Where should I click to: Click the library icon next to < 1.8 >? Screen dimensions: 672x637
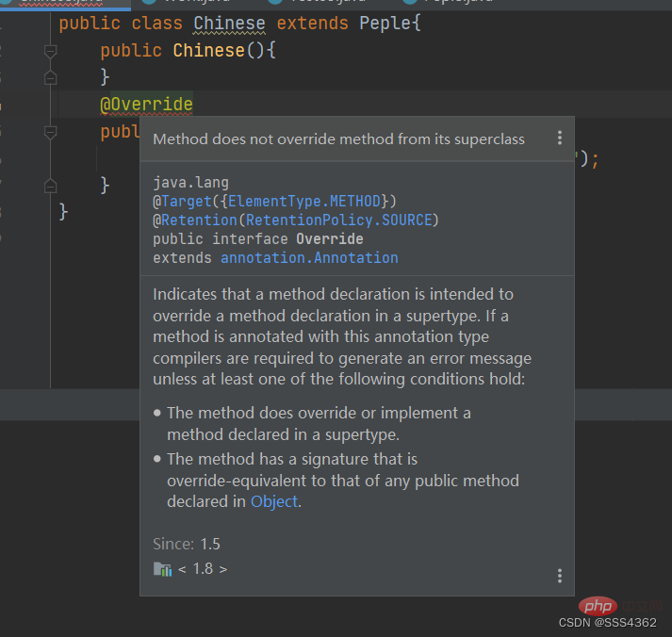162,569
